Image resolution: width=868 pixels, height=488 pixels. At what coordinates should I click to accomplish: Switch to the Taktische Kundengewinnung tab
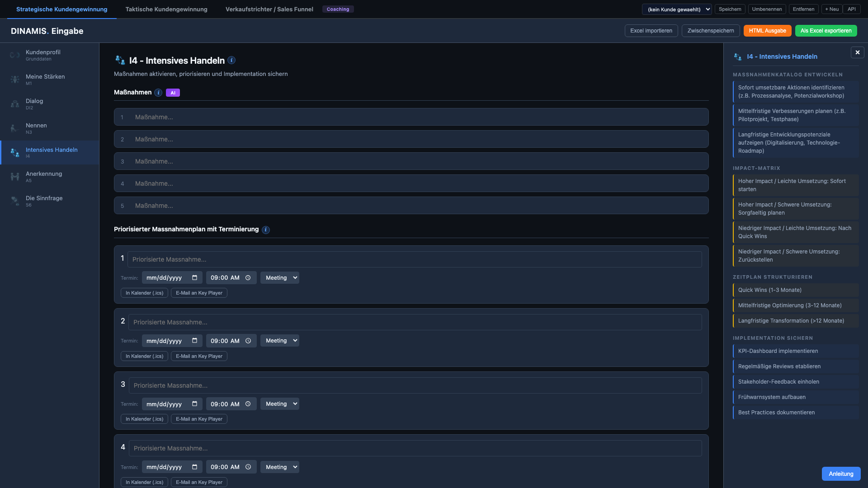(x=166, y=9)
